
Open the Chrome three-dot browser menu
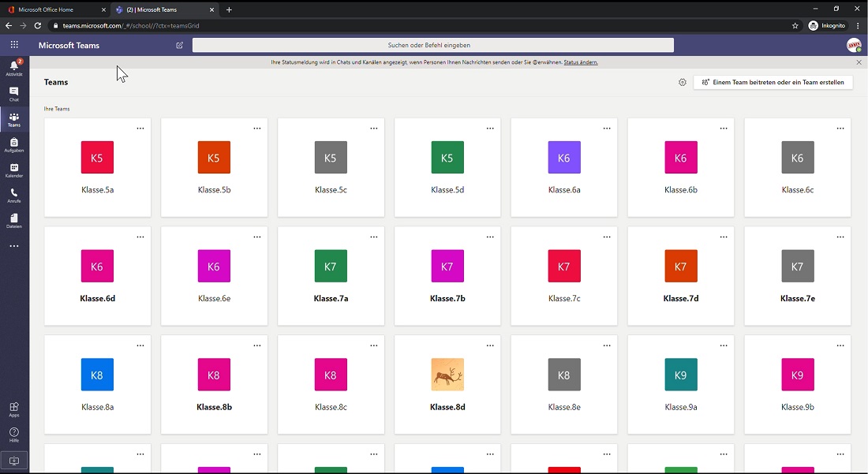858,25
